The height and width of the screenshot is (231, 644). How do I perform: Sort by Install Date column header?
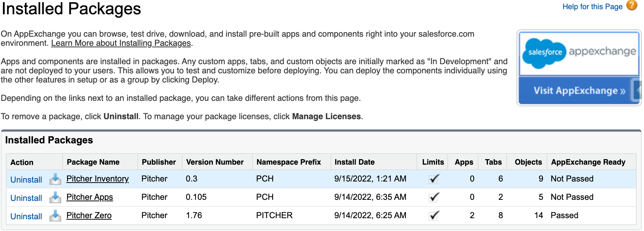click(354, 162)
